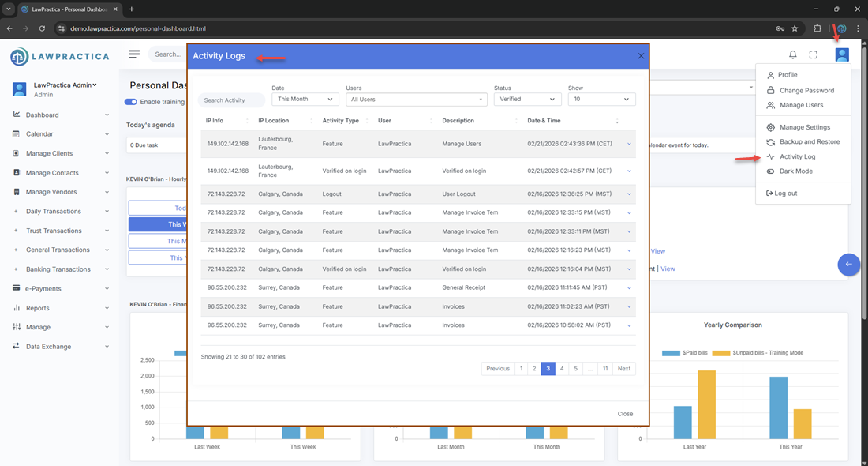Screen dimensions: 868x466
Task: Close Activity Logs with the X icon
Action: tap(641, 56)
